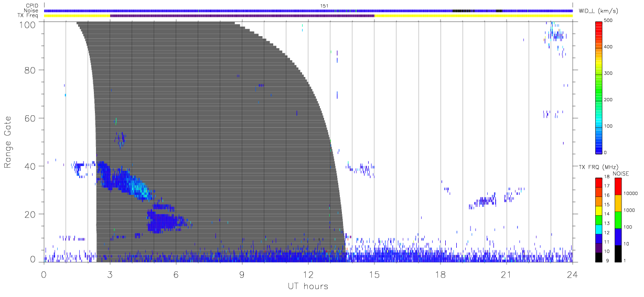
Task: Click the black segment of the Noise bar
Action: [463, 10]
